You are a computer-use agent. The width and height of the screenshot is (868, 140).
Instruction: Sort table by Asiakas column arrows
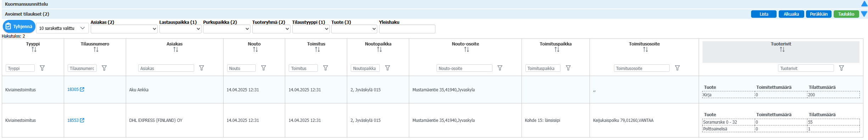click(x=176, y=50)
